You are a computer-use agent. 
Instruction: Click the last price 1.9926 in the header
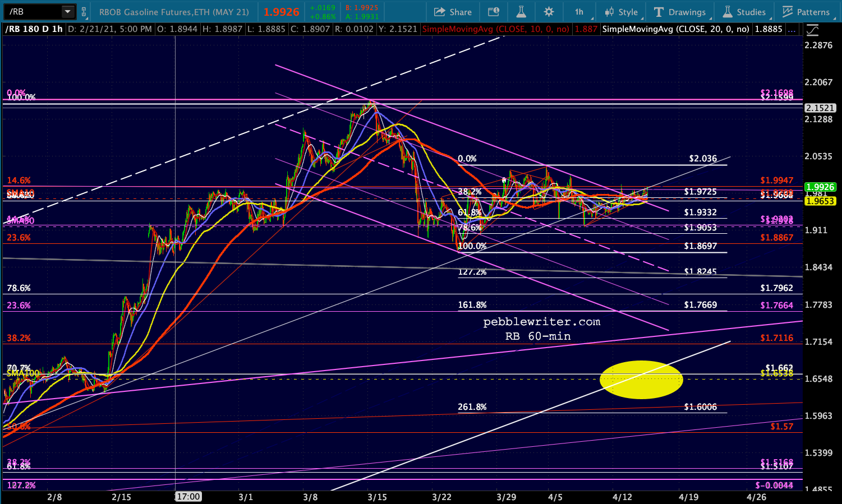pos(282,12)
